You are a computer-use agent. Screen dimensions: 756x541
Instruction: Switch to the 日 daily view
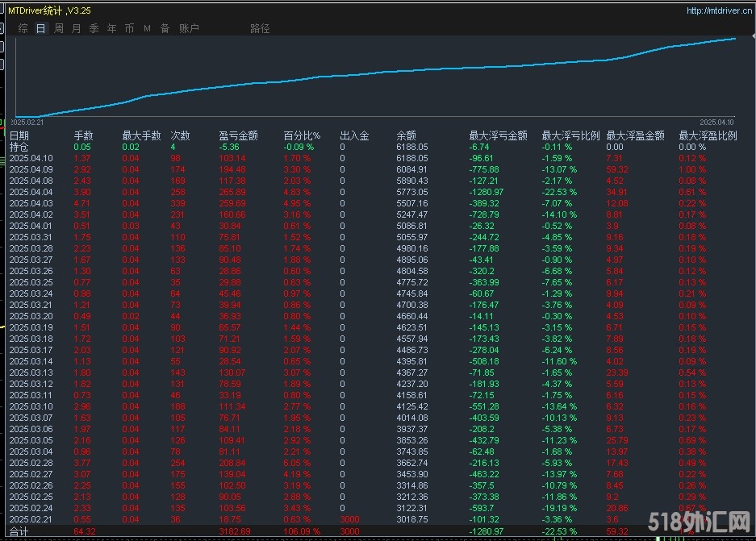40,28
